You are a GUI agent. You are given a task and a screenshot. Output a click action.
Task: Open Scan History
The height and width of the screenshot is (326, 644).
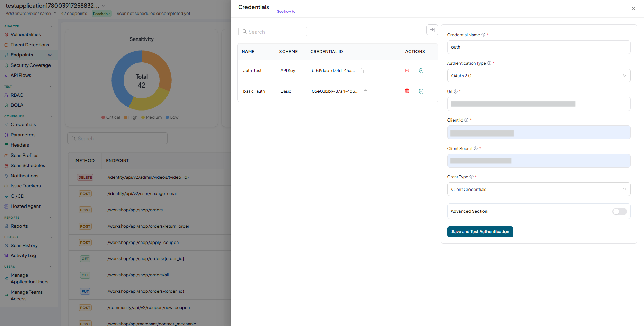pos(24,246)
